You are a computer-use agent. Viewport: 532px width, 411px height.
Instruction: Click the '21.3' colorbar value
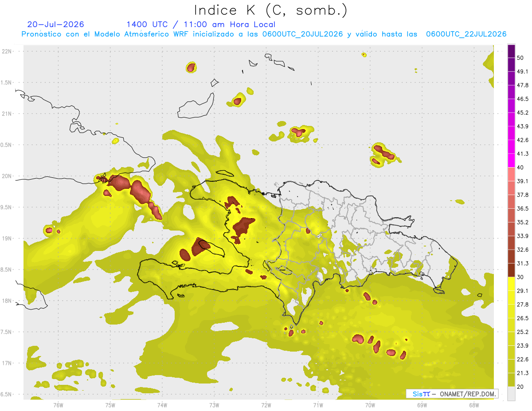[523, 373]
